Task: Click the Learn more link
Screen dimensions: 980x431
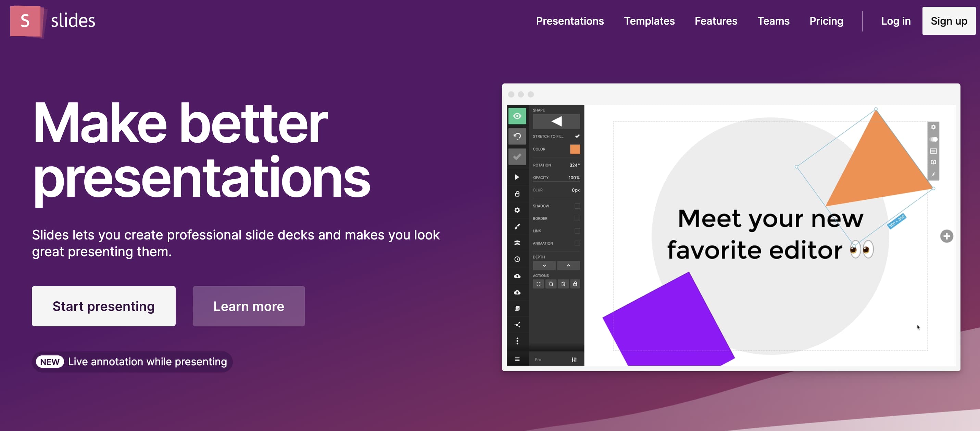Action: coord(249,306)
